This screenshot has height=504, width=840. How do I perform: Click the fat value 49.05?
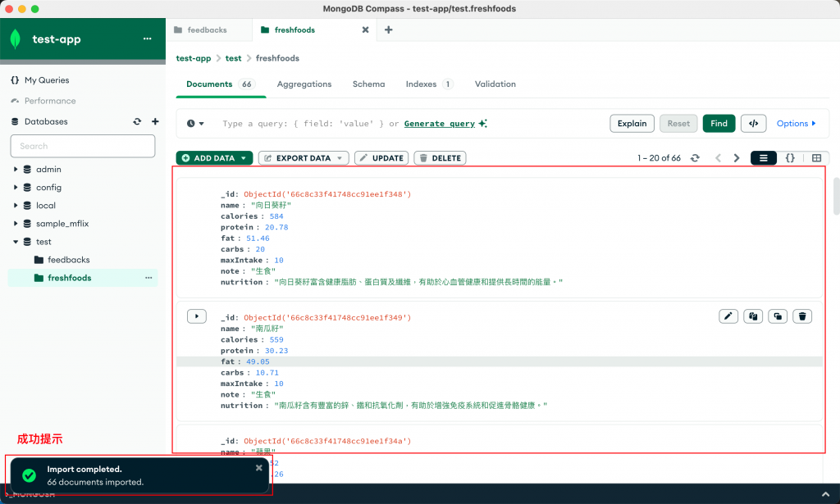[x=258, y=361]
